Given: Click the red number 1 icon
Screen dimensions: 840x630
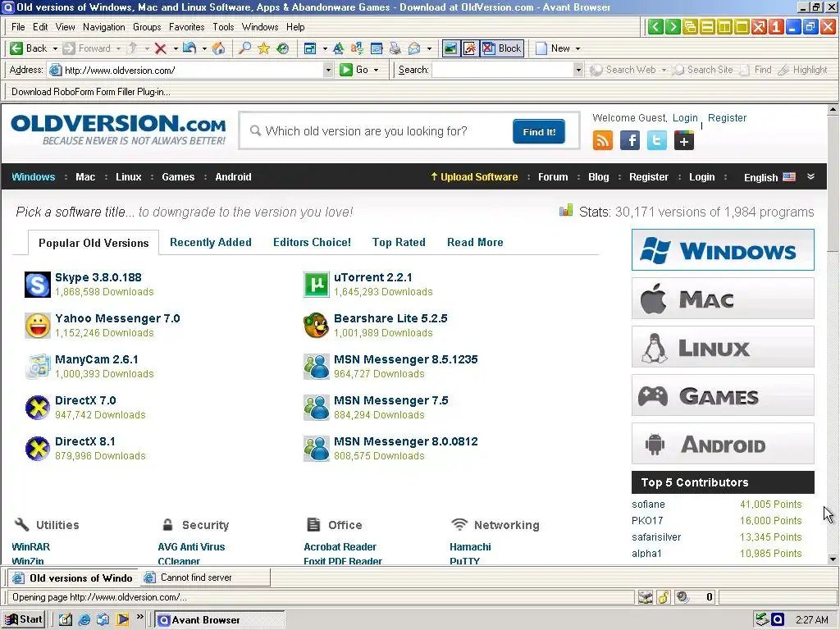Looking at the screenshot, I should (x=776, y=27).
